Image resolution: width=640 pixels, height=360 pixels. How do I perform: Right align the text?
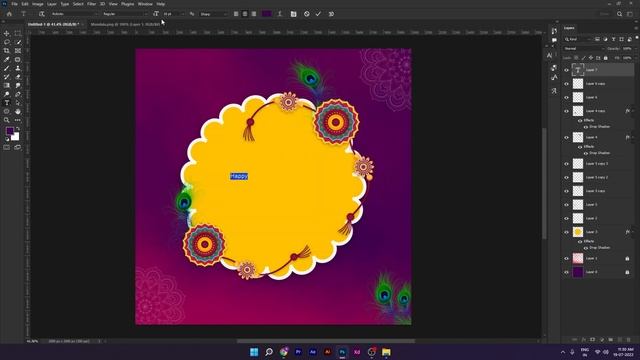254,14
